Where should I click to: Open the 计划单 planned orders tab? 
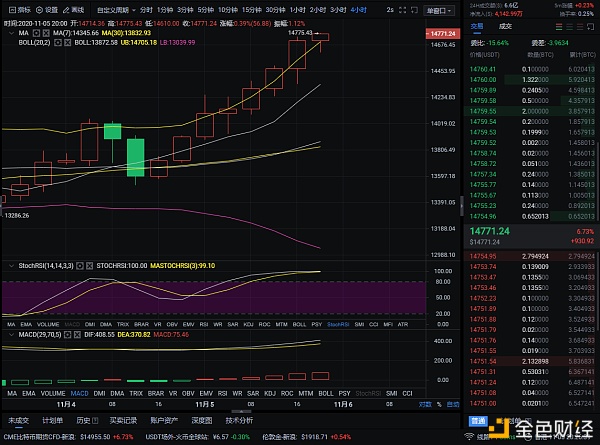(x=52, y=421)
